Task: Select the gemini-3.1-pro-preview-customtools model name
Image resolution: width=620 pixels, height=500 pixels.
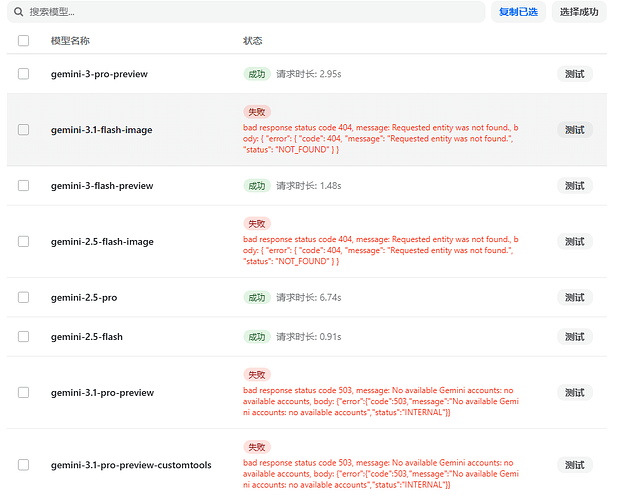Action: [x=131, y=465]
